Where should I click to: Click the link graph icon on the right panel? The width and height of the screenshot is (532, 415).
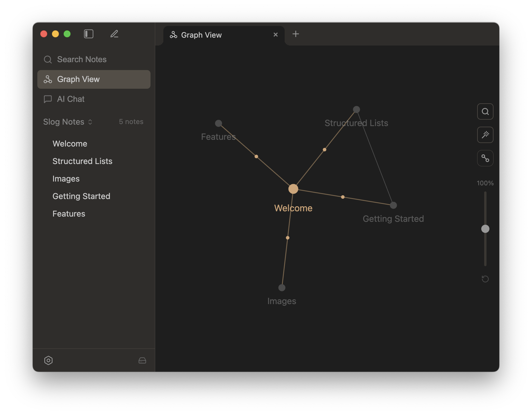(x=485, y=158)
